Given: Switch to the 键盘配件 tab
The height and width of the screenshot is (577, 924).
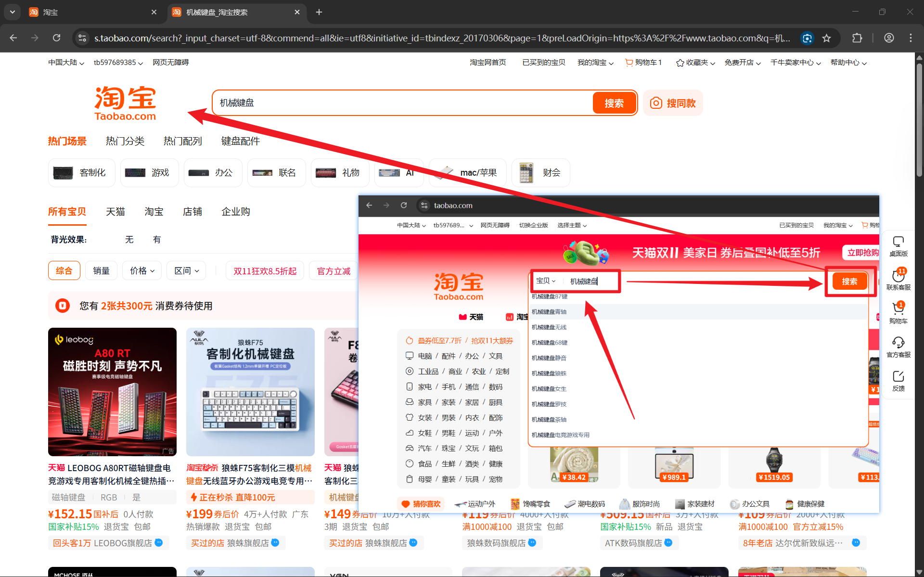Looking at the screenshot, I should (241, 141).
